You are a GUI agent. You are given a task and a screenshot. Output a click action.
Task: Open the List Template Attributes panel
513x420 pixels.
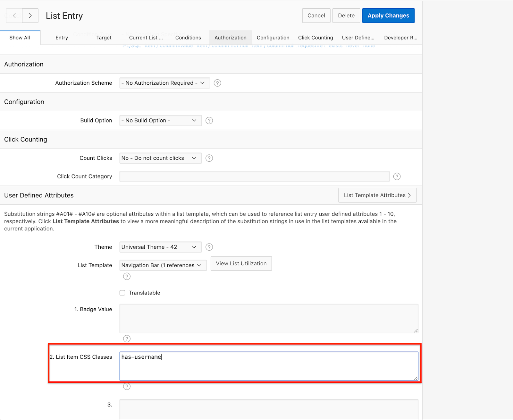377,195
